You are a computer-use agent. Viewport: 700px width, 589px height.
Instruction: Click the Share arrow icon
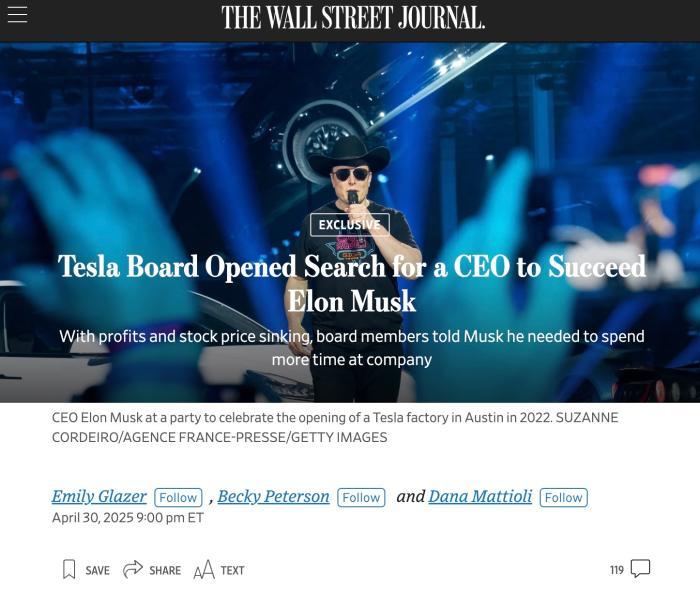pyautogui.click(x=133, y=569)
